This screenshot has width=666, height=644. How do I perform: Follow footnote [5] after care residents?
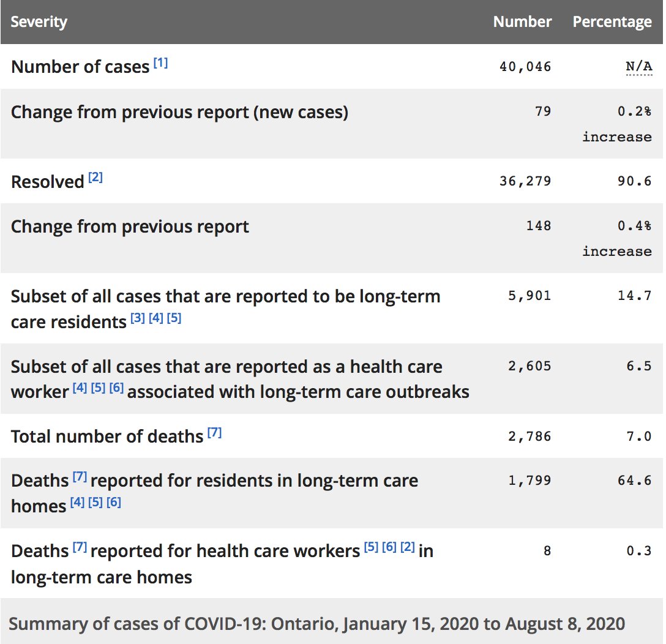174,318
